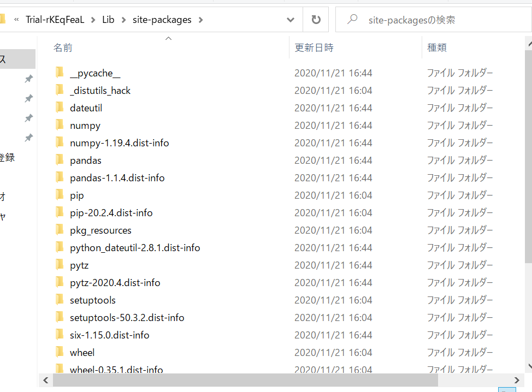Select the pkg_resources folder icon
Screen dimensions: 532x392
(60, 229)
